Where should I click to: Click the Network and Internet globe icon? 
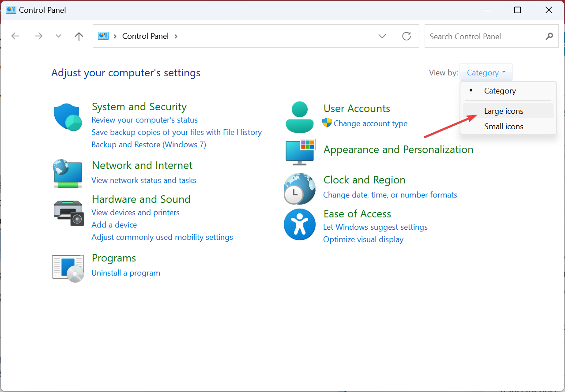(68, 174)
